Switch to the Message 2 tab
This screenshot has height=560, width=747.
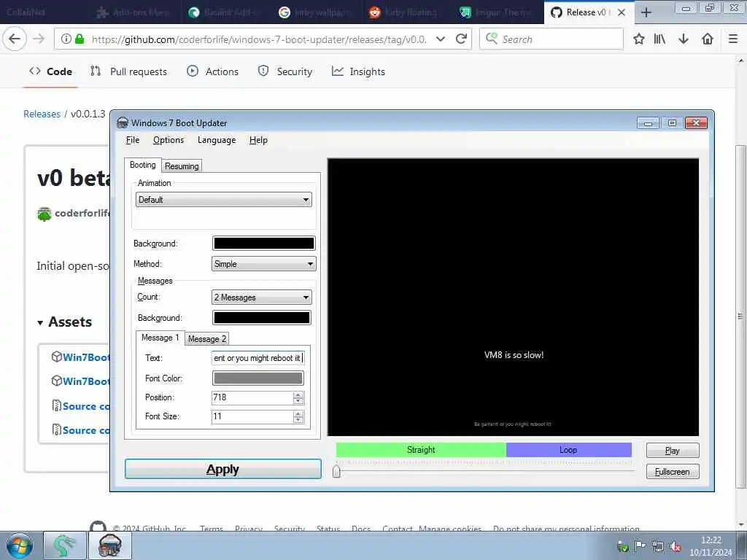click(206, 338)
